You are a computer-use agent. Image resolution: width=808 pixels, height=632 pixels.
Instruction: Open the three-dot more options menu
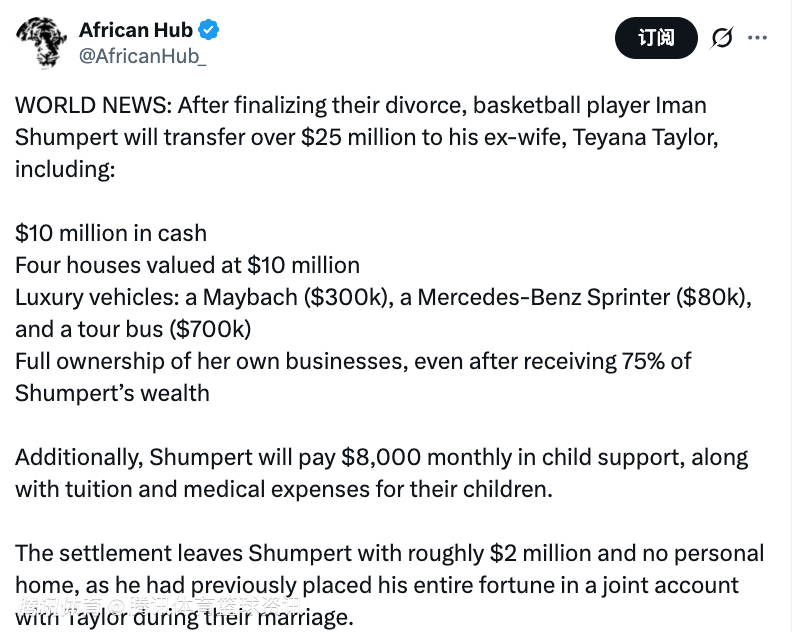click(758, 38)
